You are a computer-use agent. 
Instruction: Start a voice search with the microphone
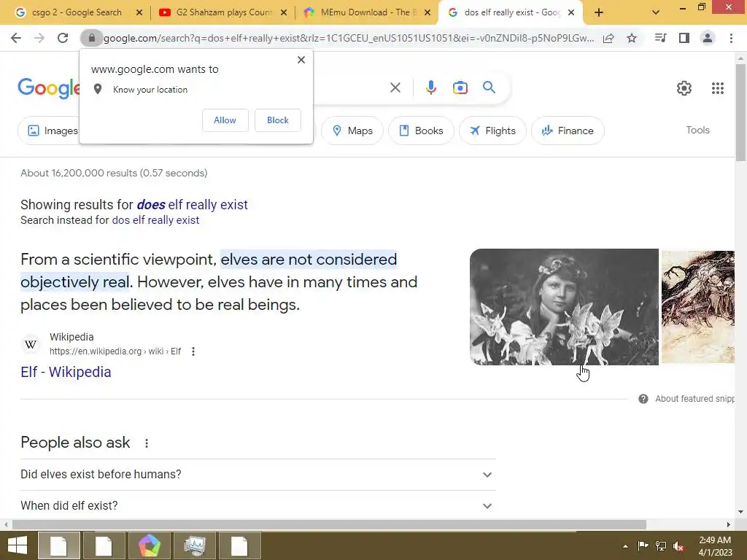pos(430,87)
